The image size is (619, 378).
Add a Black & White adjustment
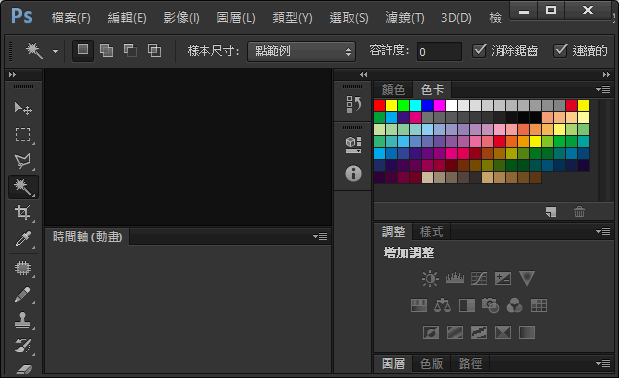(x=467, y=305)
